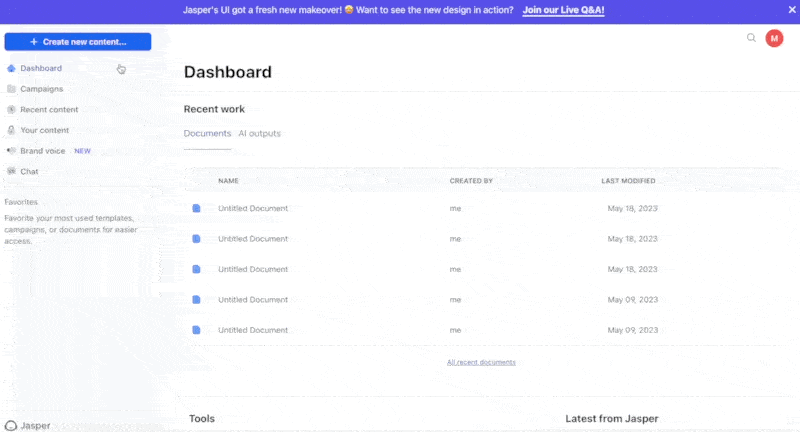Switch to the AI outputs tab
Image resolution: width=800 pixels, height=432 pixels.
259,133
